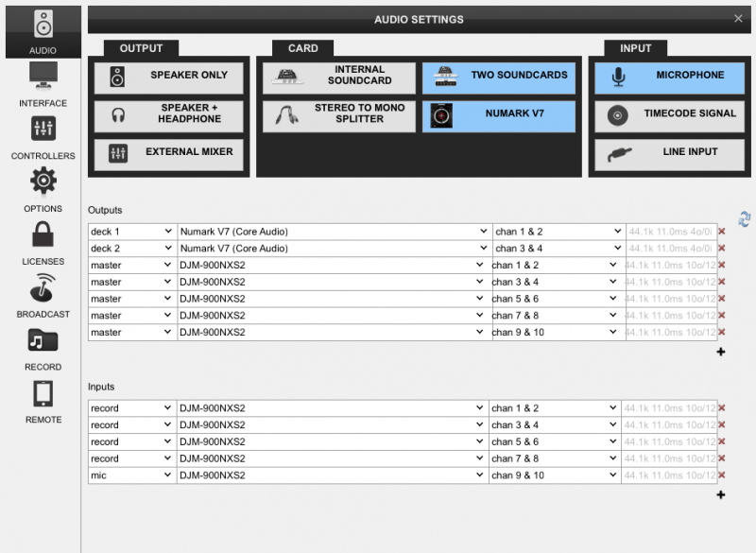Open deck 2 Numark V7 device dropdown
Image resolution: width=756 pixels, height=553 pixels.
point(335,249)
